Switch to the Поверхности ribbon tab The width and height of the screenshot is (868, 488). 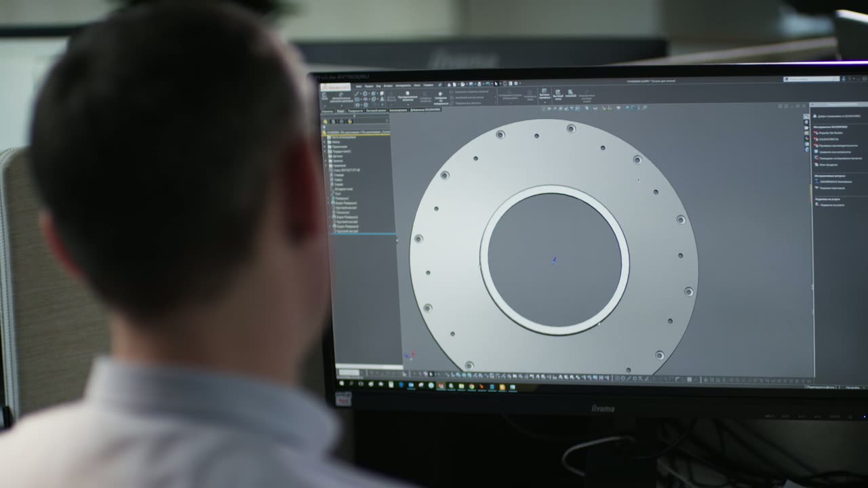coord(355,110)
